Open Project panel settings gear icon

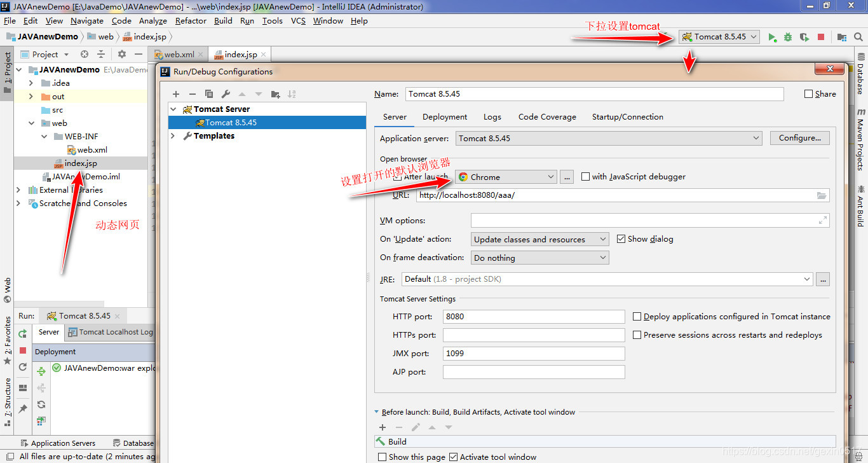[x=122, y=55]
